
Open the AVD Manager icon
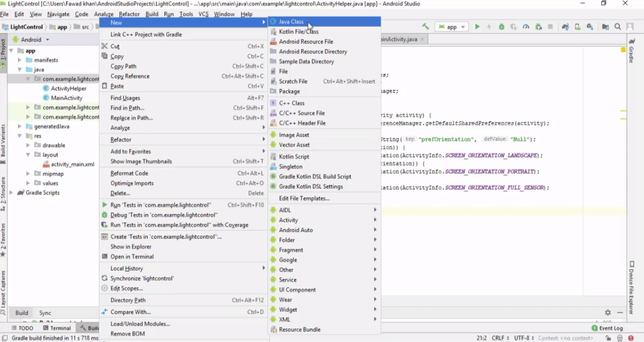577,27
